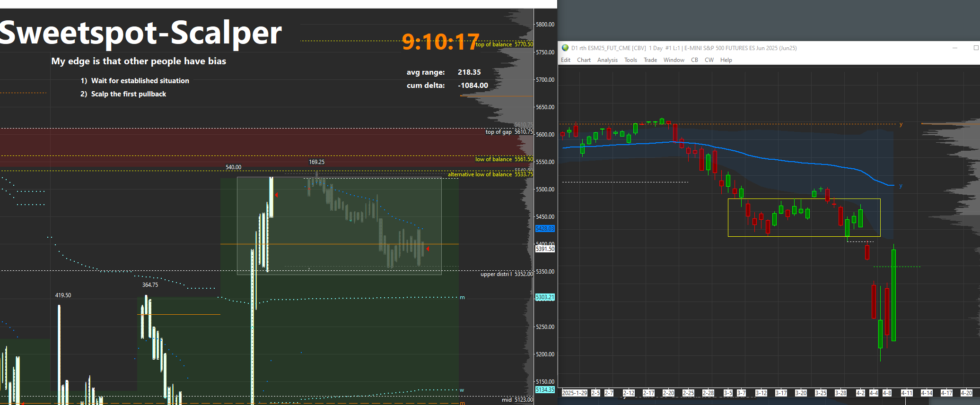
Task: Click the Sweetspot-Scalper heading
Action: click(x=141, y=33)
